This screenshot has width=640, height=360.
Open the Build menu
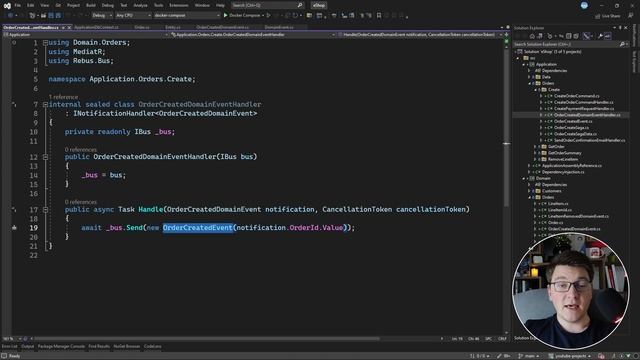[x=91, y=5]
